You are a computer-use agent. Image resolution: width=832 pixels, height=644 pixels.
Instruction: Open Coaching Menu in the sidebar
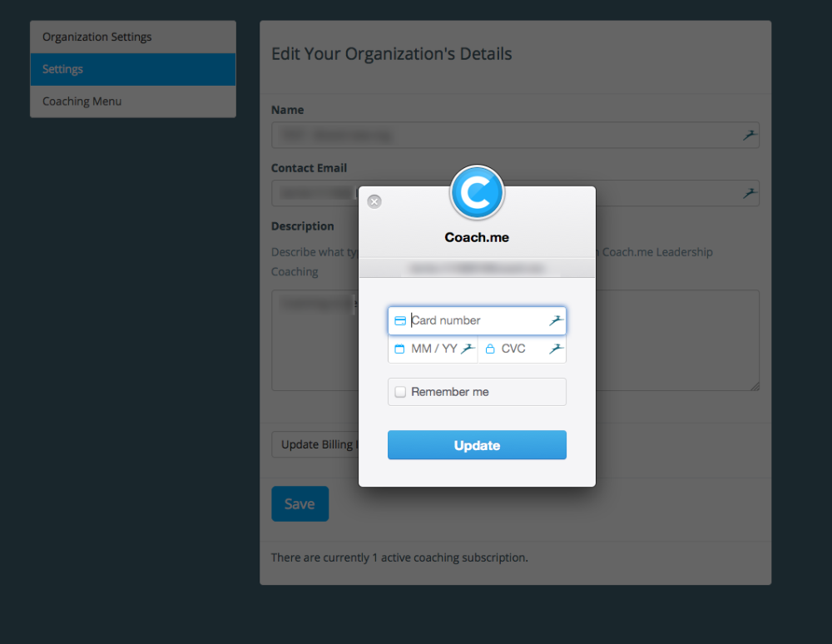[132, 102]
